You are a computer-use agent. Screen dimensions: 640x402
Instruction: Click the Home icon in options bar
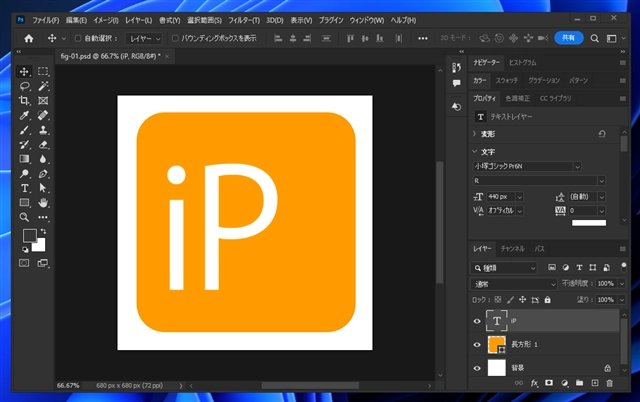coord(28,38)
